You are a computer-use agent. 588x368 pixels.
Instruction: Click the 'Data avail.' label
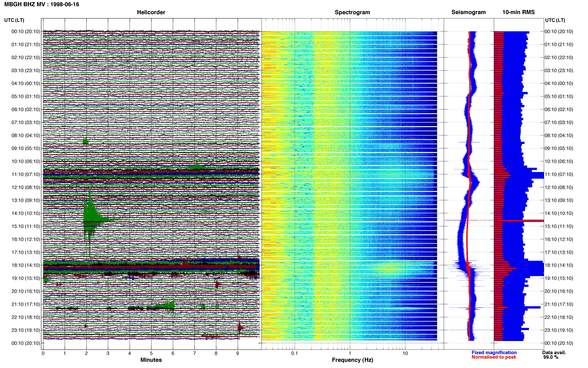click(554, 352)
